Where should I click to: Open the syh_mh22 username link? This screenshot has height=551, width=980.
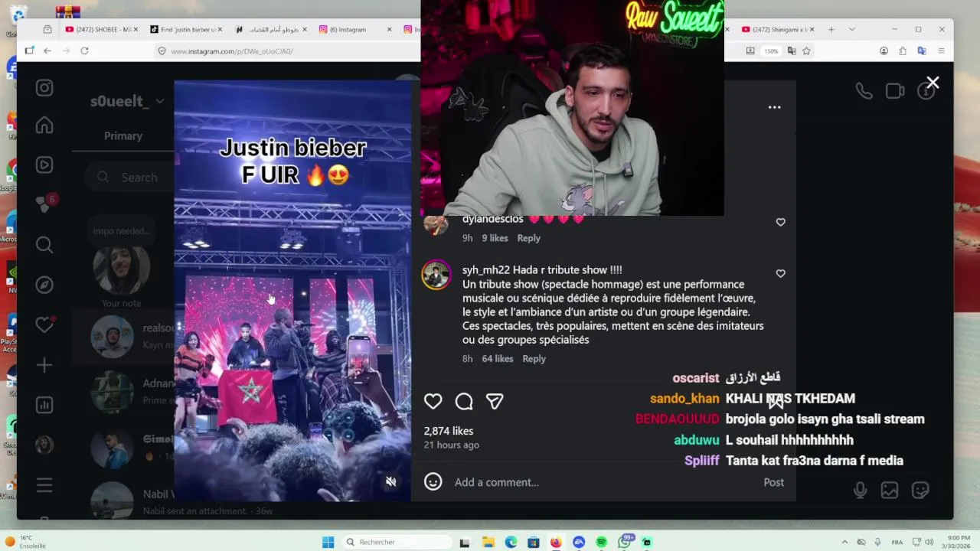click(x=485, y=270)
